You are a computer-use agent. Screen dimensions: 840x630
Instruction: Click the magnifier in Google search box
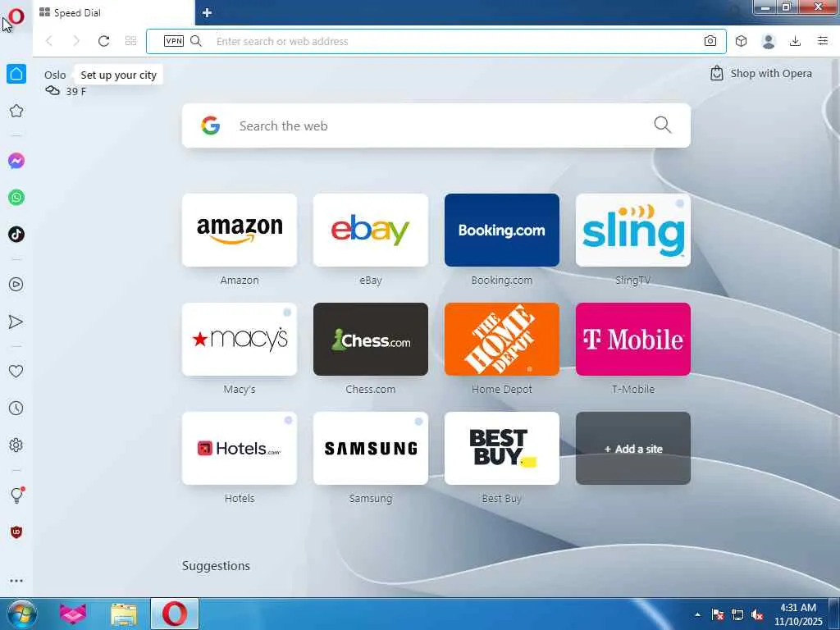point(662,126)
